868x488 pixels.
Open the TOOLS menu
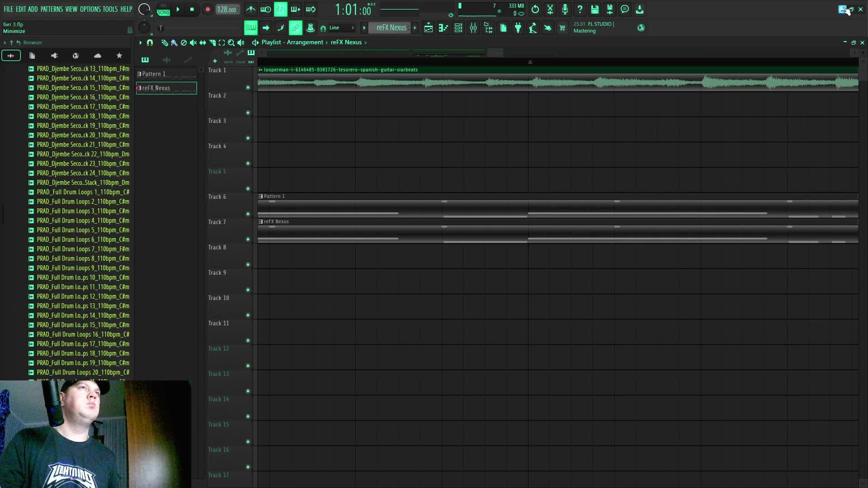[x=110, y=9]
